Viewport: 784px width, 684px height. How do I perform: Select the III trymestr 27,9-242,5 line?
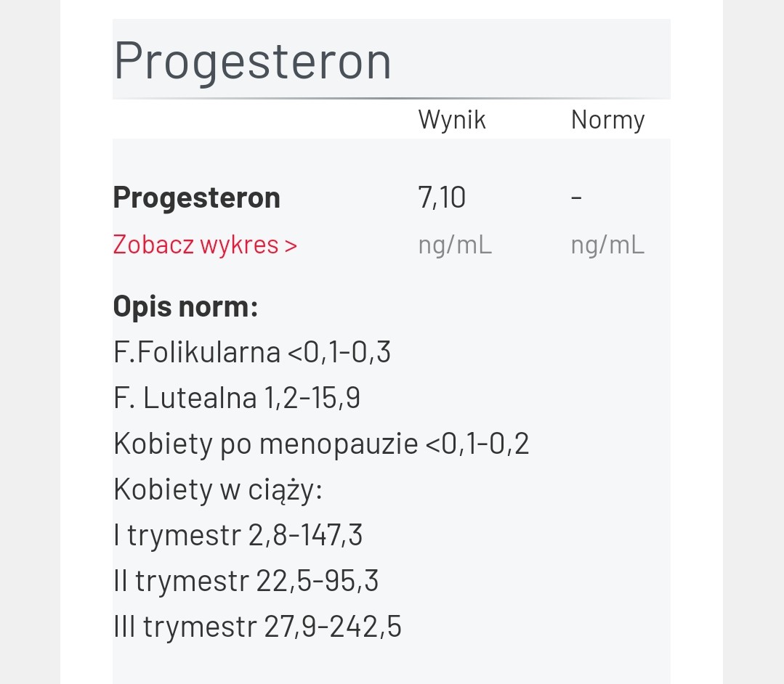pyautogui.click(x=257, y=627)
